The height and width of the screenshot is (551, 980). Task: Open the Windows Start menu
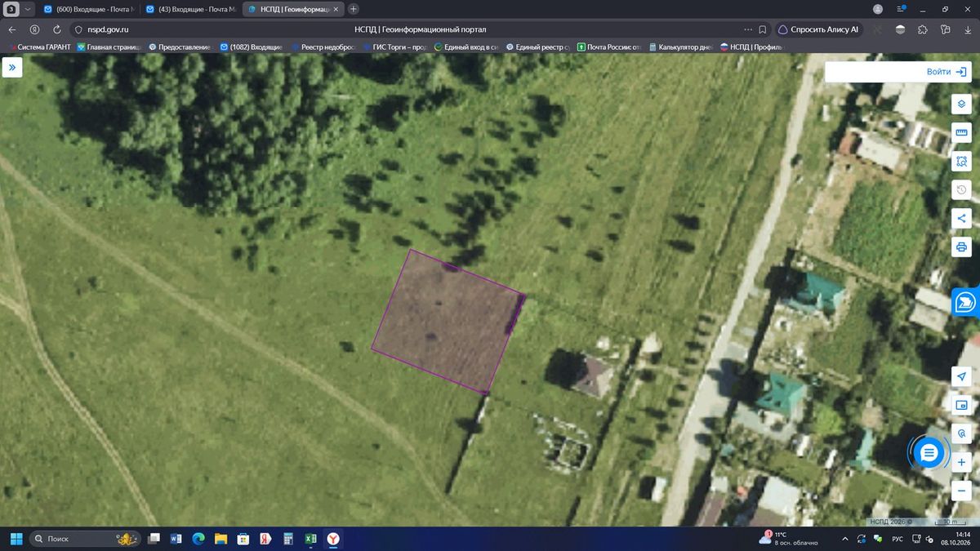click(x=16, y=539)
